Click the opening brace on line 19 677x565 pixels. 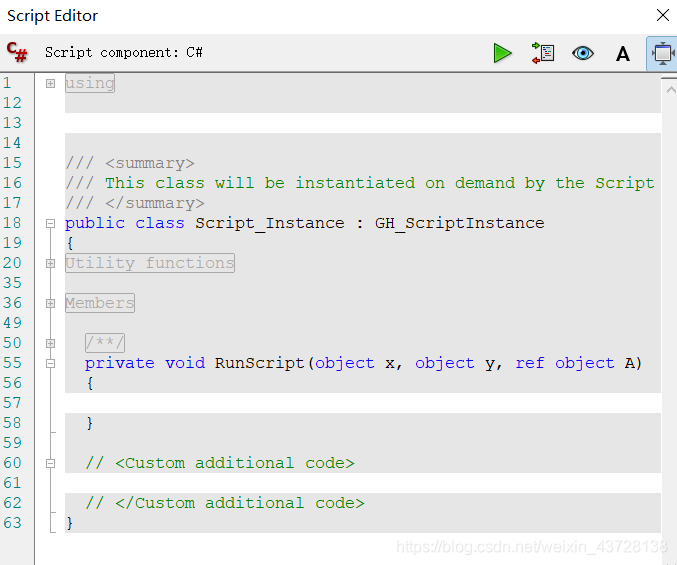click(x=70, y=243)
